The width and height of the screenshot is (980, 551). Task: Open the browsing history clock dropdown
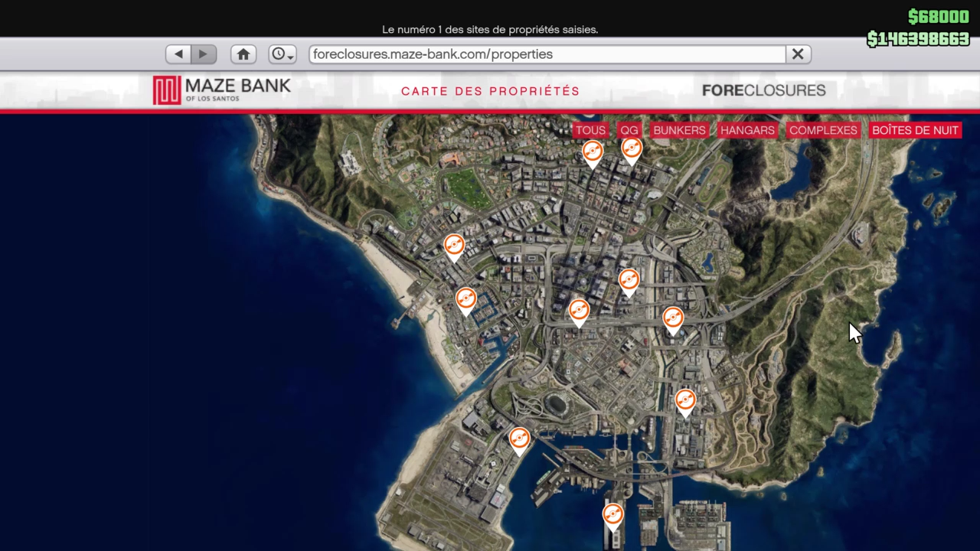(x=283, y=54)
